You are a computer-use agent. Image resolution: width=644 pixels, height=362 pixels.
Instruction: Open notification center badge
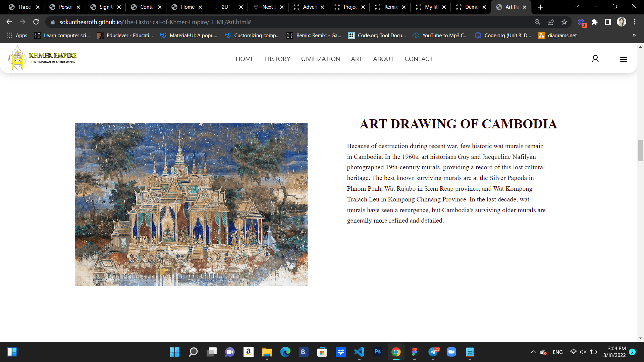[632, 352]
